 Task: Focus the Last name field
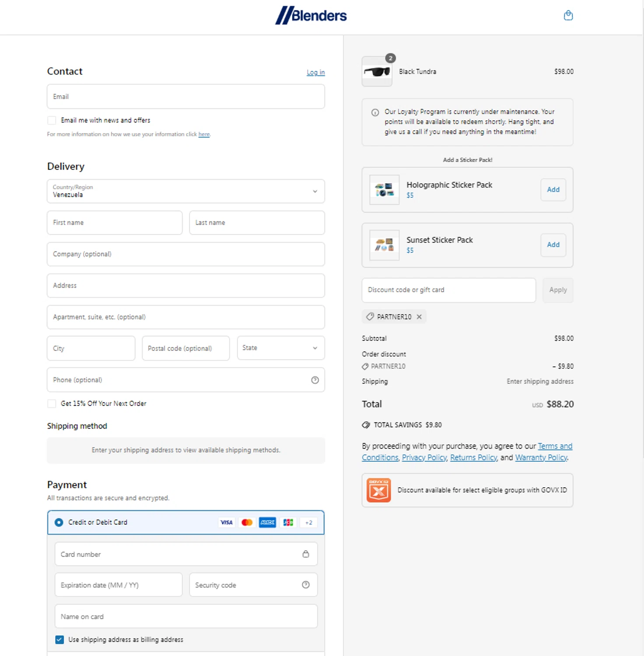(257, 223)
